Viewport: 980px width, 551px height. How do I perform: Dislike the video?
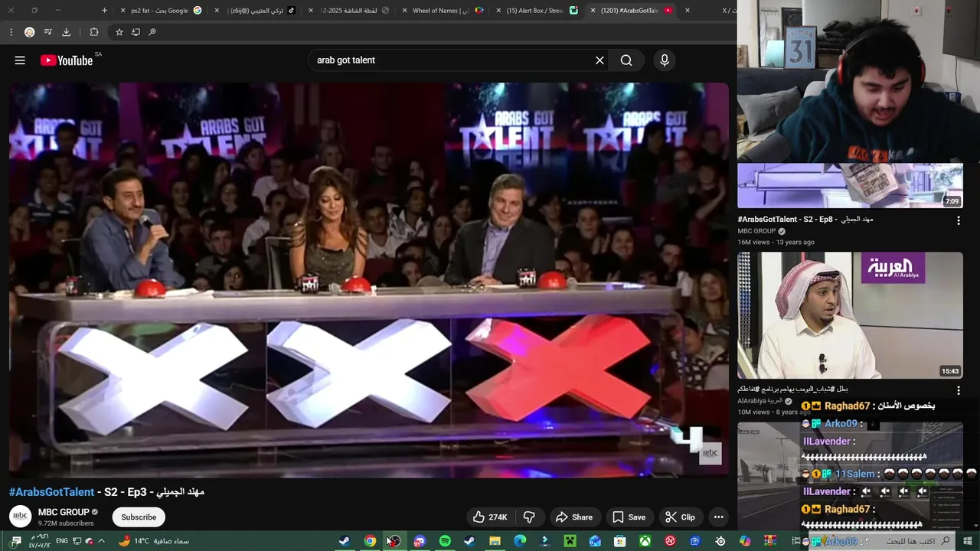pyautogui.click(x=529, y=517)
